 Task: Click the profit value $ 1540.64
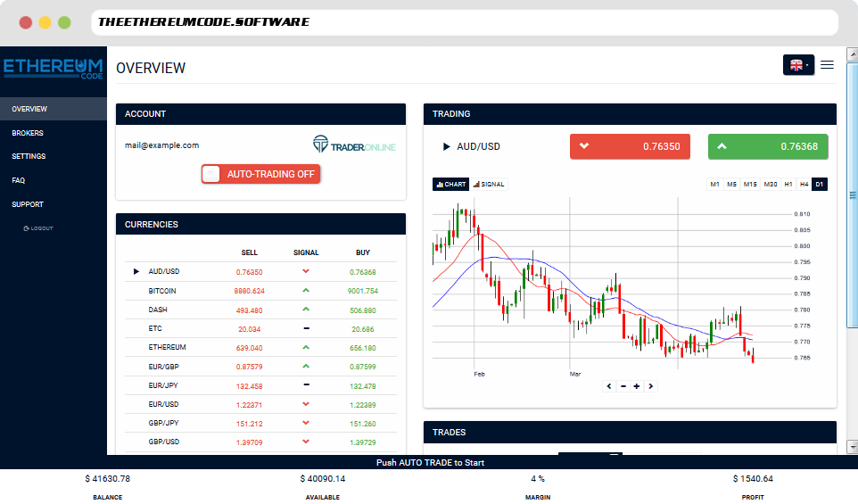click(x=753, y=479)
